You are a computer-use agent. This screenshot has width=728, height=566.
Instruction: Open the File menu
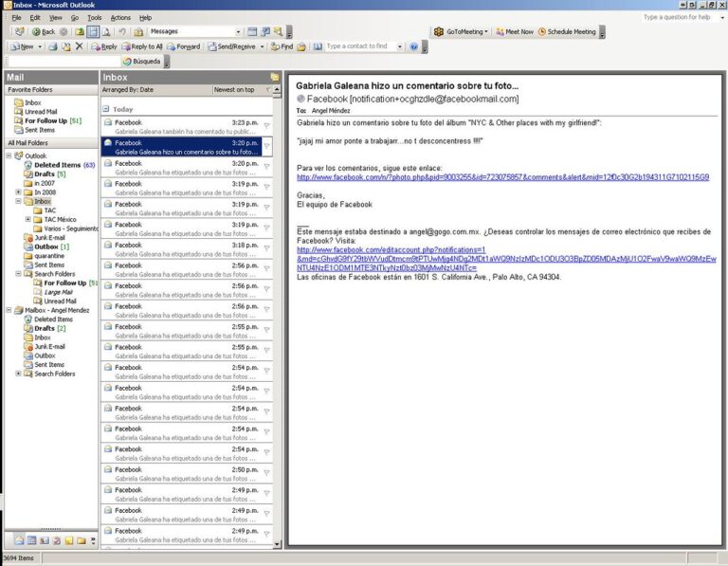(x=17, y=18)
